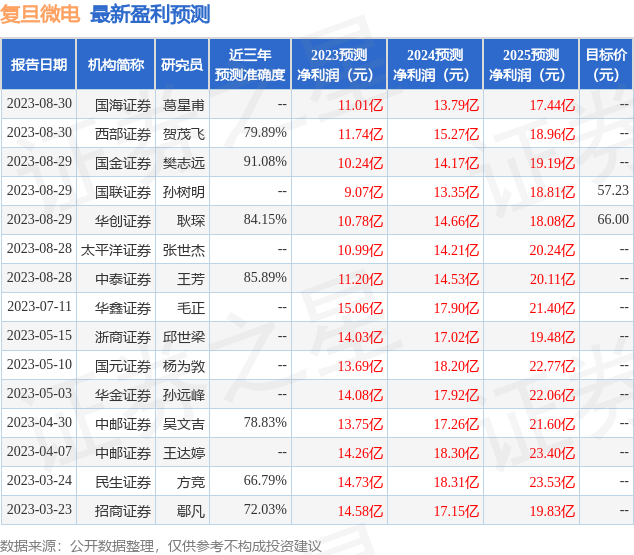634x555 pixels.
Task: Click target price 57.23
Action: click(x=613, y=190)
